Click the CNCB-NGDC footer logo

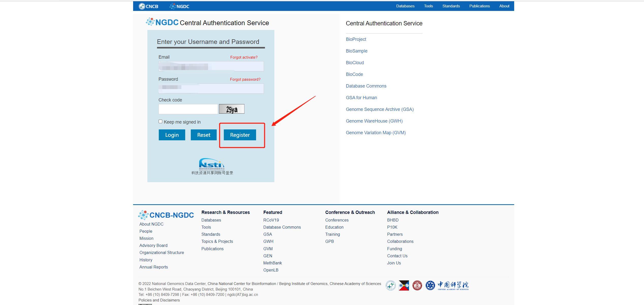pyautogui.click(x=166, y=215)
